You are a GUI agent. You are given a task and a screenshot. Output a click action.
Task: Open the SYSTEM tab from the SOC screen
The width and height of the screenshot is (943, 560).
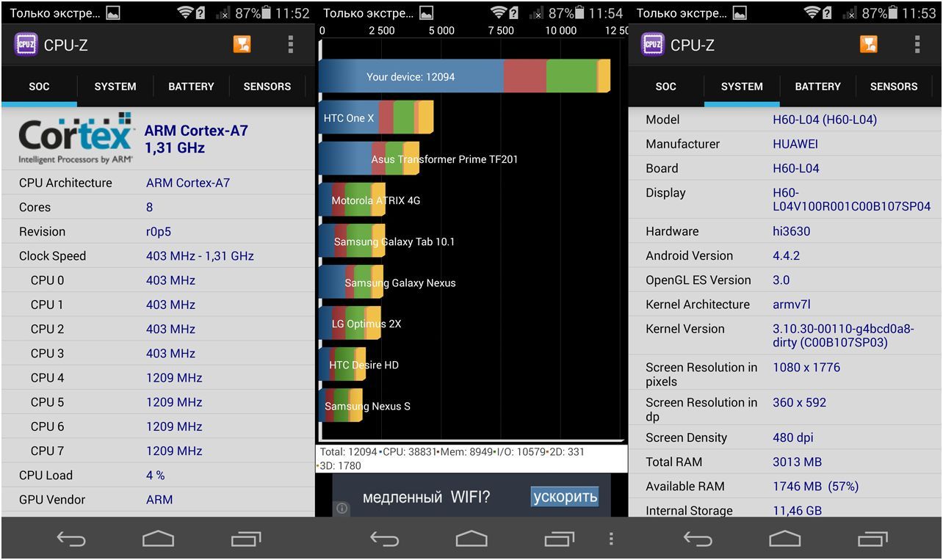(x=115, y=87)
